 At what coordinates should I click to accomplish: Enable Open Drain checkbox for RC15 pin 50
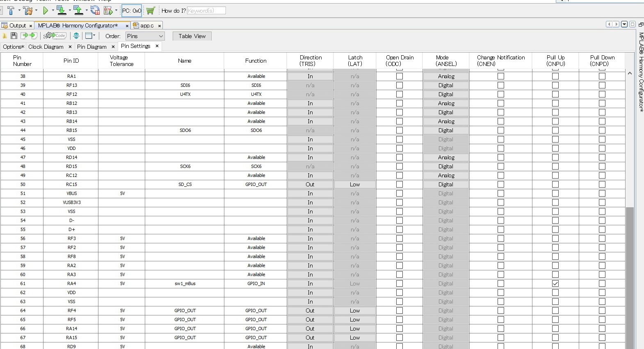coord(399,184)
